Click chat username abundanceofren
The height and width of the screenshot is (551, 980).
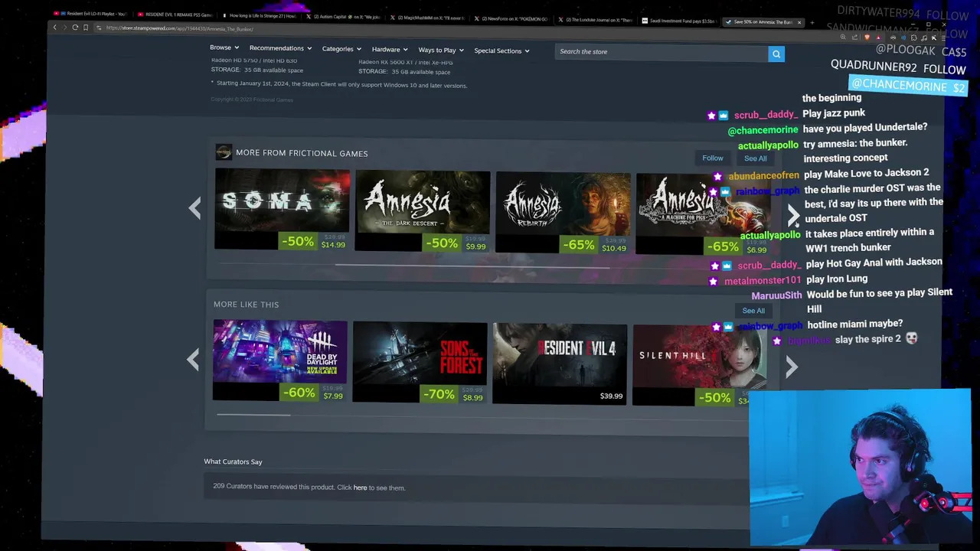point(763,175)
